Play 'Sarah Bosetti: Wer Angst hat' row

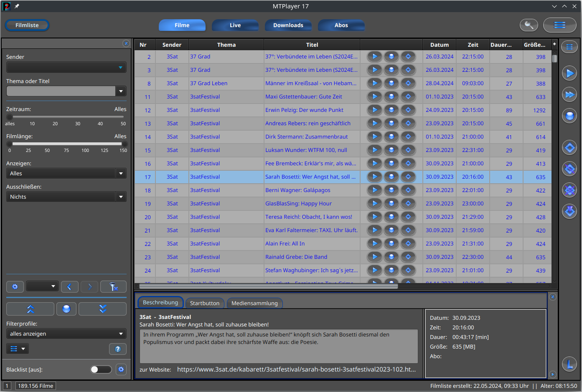pos(375,177)
